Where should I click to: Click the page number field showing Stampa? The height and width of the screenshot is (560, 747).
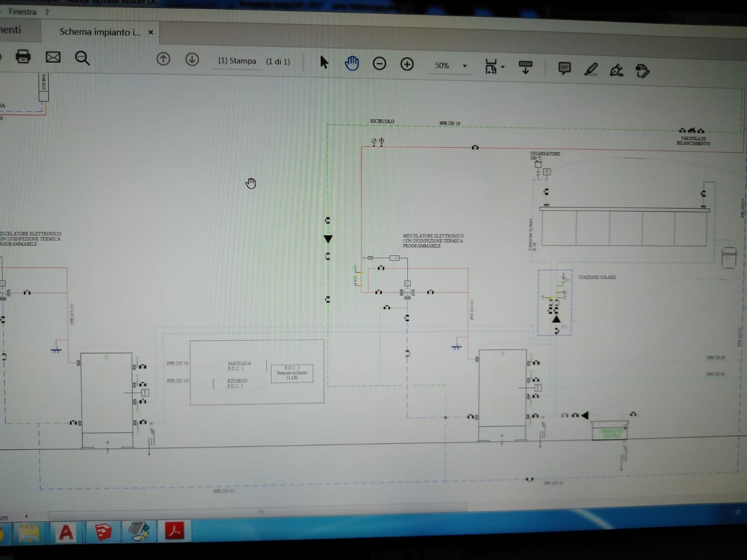237,61
